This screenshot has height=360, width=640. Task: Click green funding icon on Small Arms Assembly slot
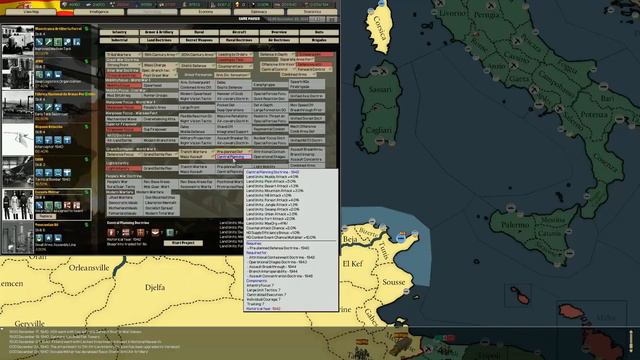[x=86, y=225]
